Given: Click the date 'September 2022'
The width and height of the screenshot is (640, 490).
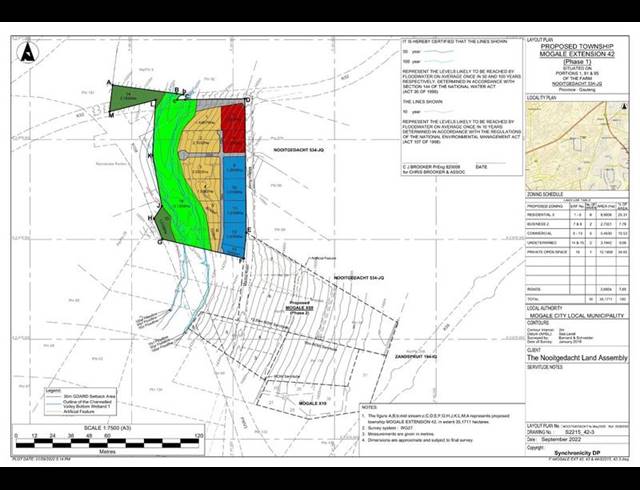Looking at the screenshot, I should (x=561, y=439).
